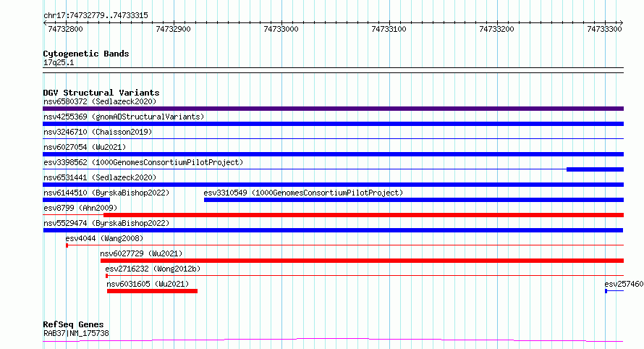
Task: Click the esv4044 (Wang2008) label
Action: 104,238
